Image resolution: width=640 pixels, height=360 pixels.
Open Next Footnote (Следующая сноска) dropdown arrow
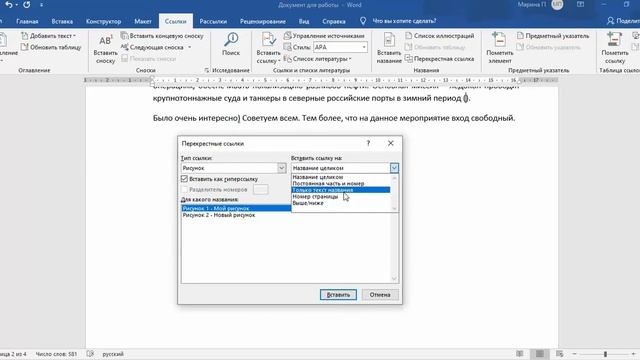tap(189, 47)
